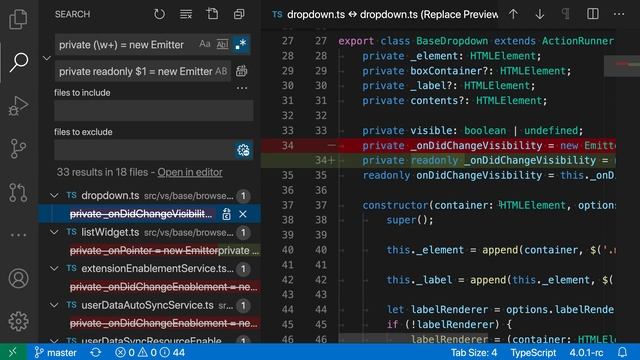Toggle Match Whole Word option
This screenshot has height=360, width=640.
click(222, 44)
